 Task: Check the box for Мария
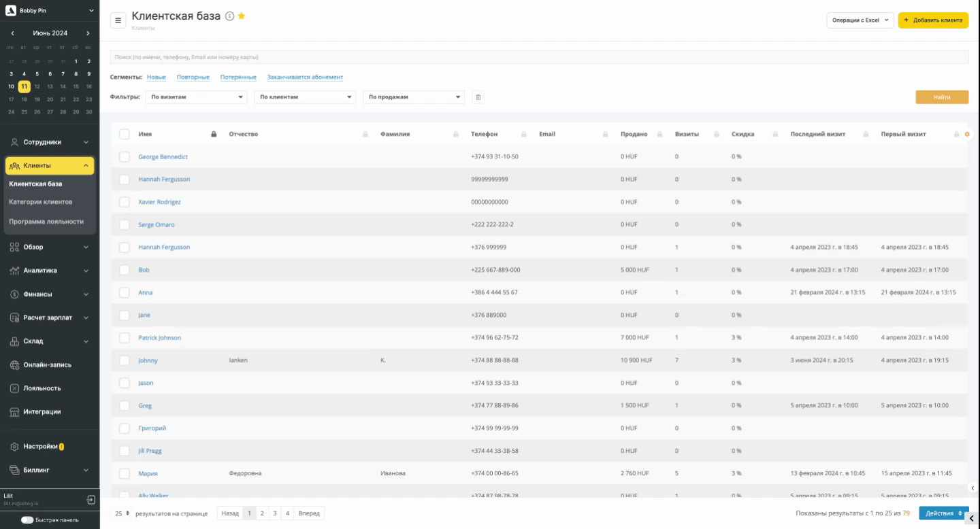(x=124, y=473)
